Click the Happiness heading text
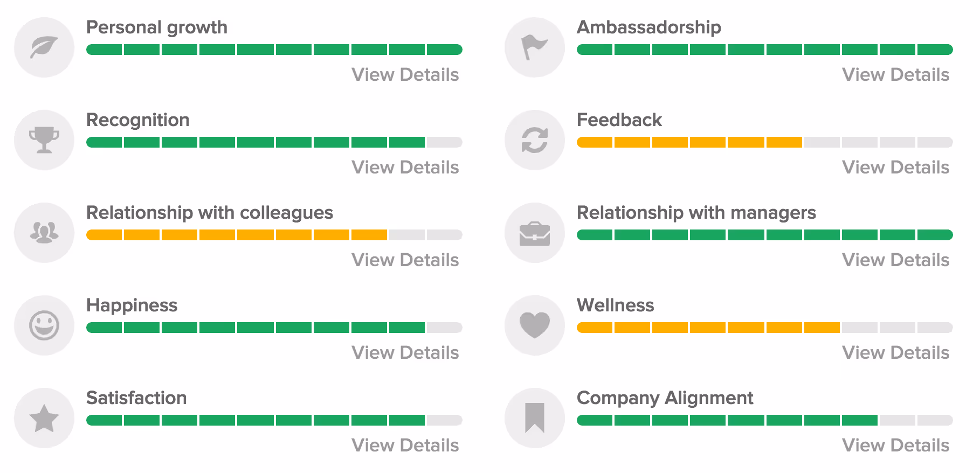980x473 pixels. pos(132,305)
